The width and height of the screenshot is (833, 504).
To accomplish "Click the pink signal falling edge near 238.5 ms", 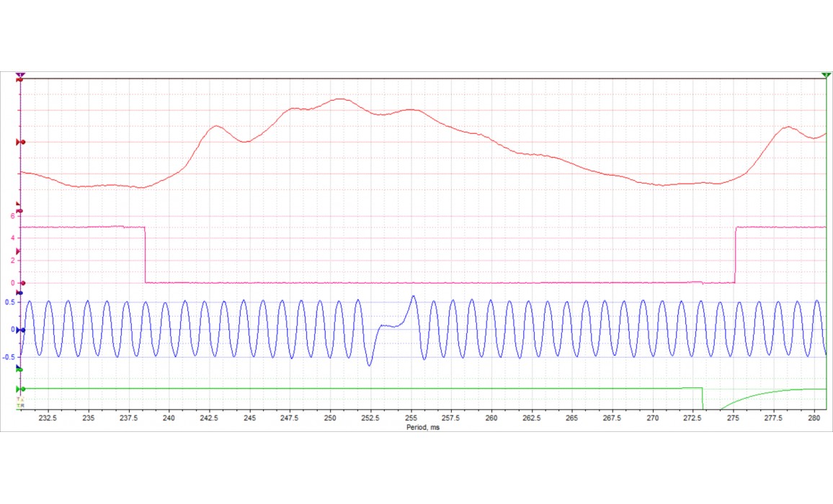I will (146, 256).
